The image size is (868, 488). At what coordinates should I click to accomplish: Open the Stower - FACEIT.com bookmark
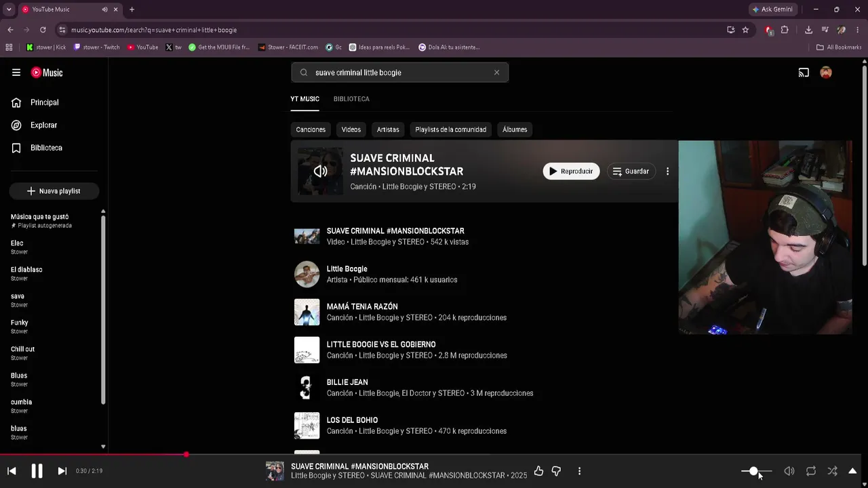(288, 47)
